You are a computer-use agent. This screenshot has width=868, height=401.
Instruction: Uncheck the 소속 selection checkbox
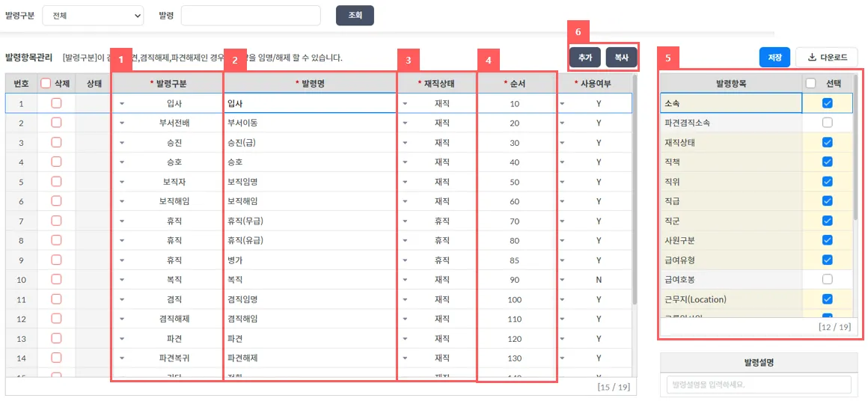coord(827,102)
